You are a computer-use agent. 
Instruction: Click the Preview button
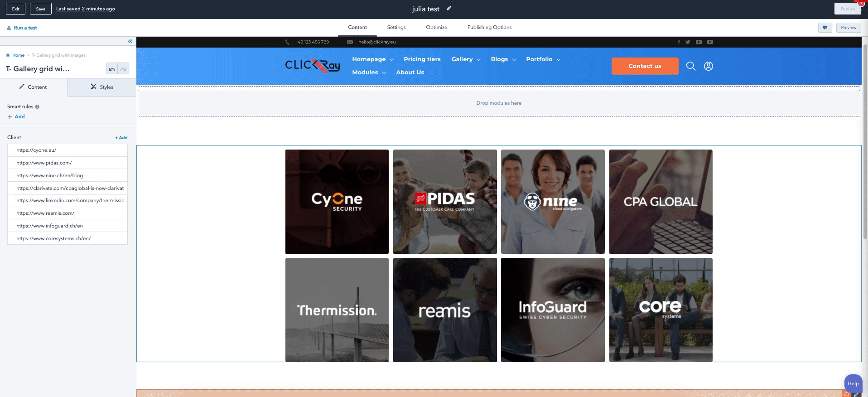coord(849,28)
